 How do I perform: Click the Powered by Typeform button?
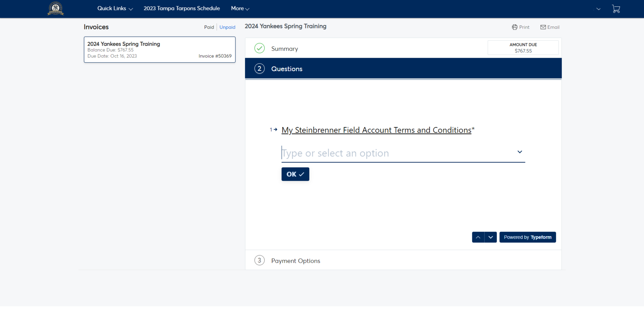tap(527, 237)
